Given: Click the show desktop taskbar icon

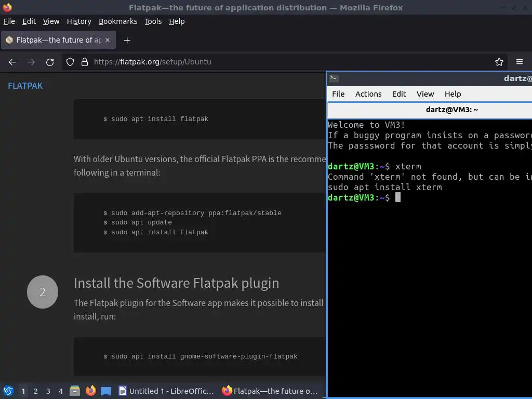Looking at the screenshot, I should (x=106, y=391).
